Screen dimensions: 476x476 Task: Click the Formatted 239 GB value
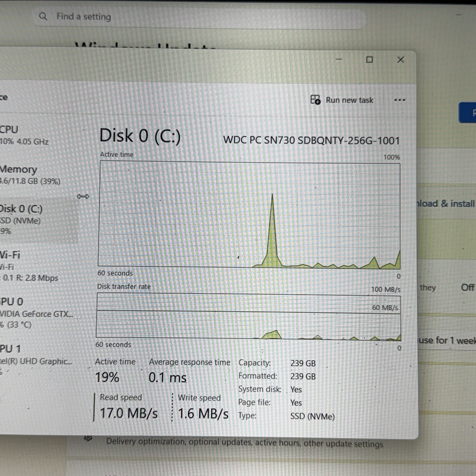pyautogui.click(x=303, y=376)
